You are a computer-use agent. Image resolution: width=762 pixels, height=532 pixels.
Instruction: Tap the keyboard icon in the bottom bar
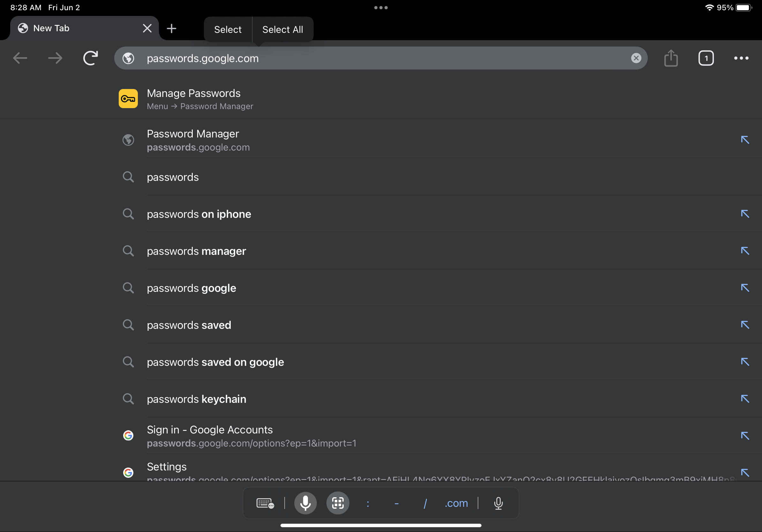tap(265, 503)
